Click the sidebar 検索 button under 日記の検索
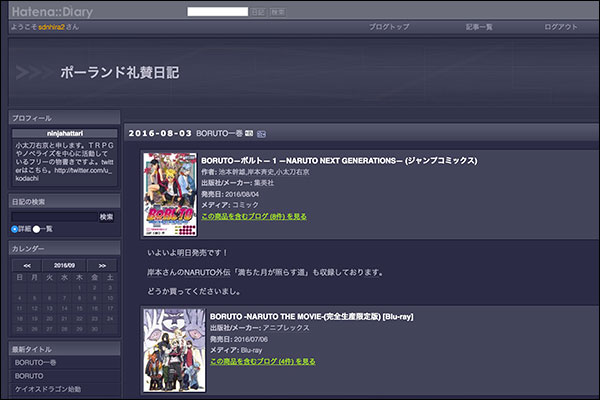 point(106,216)
